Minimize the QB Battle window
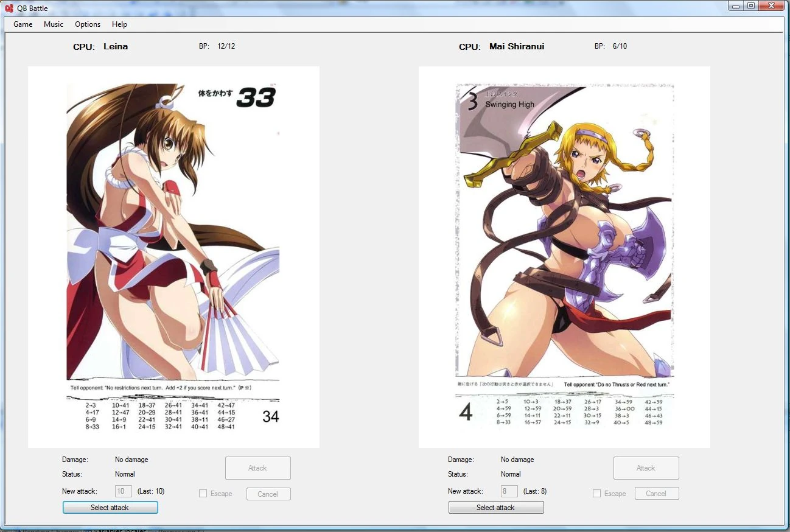Image resolution: width=790 pixels, height=532 pixels. pos(736,6)
